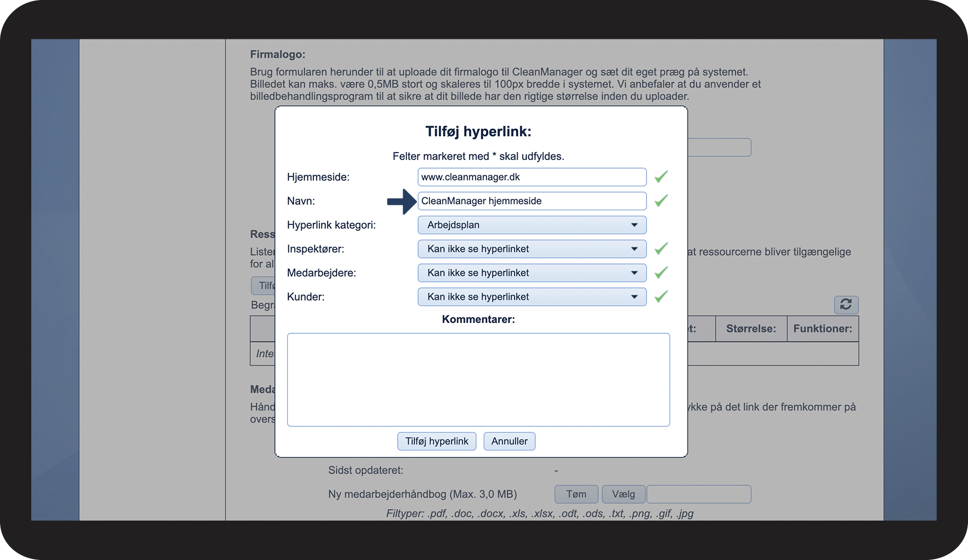Click the green checkmark beside the Medarbejdere dropdown
Image resolution: width=968 pixels, height=560 pixels.
(661, 272)
